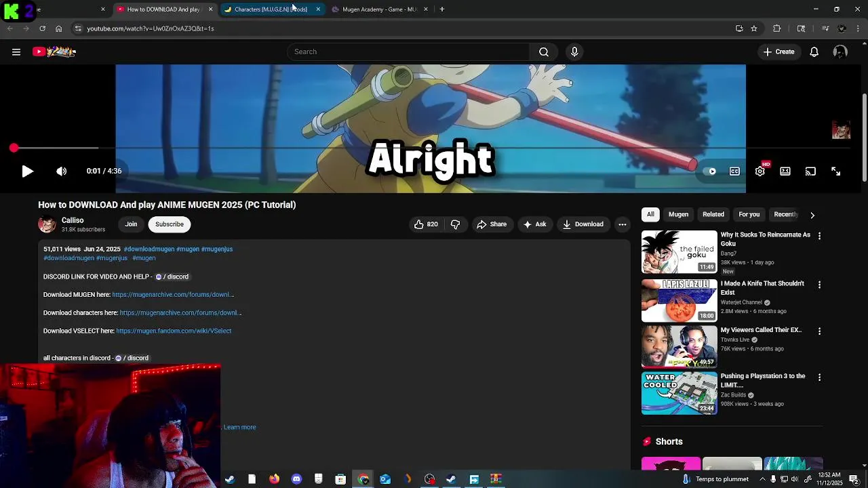Viewport: 868px width, 488px height.
Task: Open 'Pushing a Playstation 3' video thumbnail
Action: (679, 393)
